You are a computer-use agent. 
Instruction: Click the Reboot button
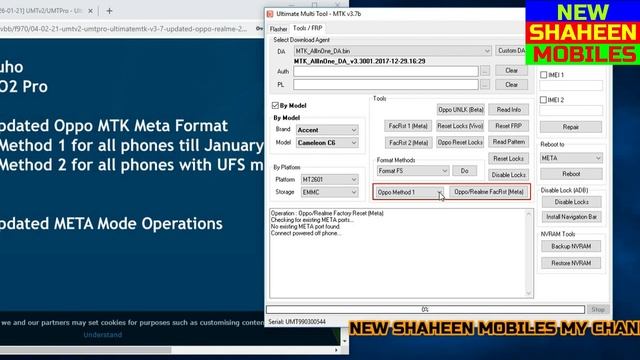(571, 174)
